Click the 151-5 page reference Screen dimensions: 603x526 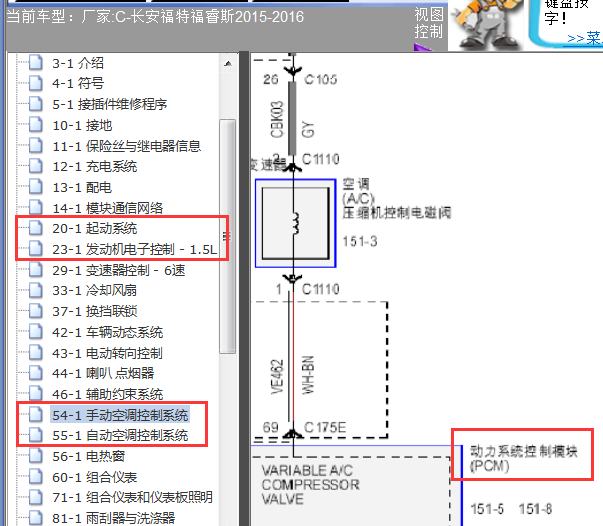pyautogui.click(x=487, y=509)
